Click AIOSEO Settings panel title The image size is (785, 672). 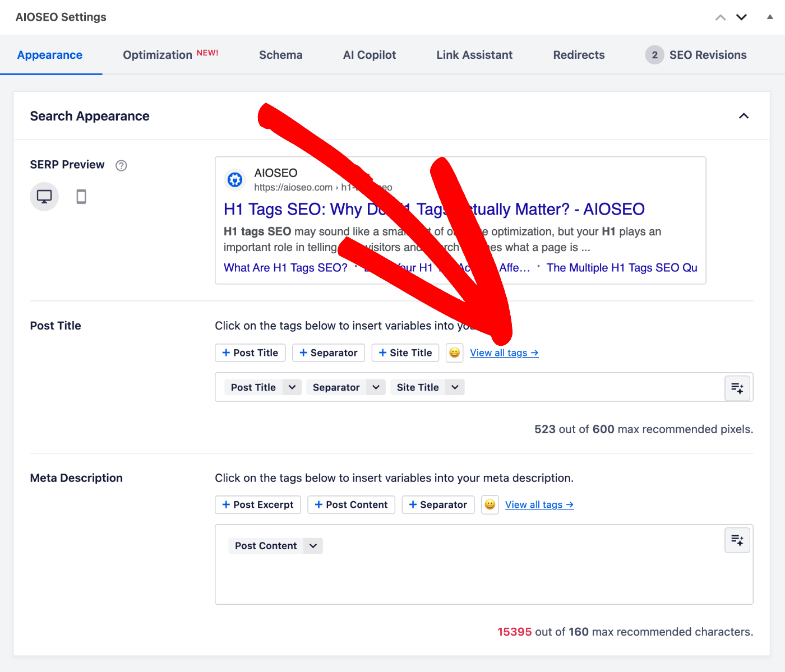pos(61,17)
